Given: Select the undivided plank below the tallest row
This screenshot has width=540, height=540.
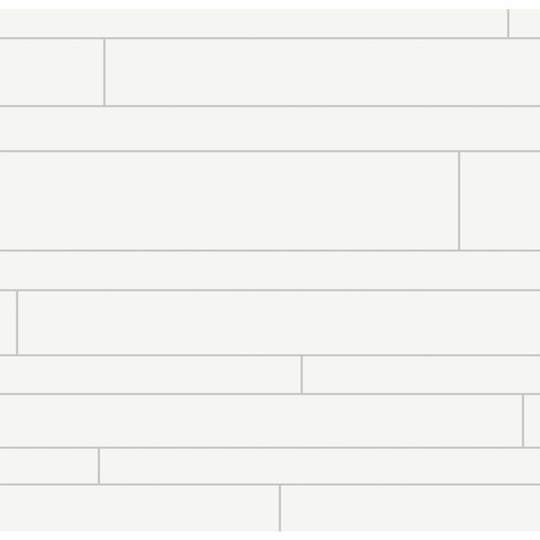Looking at the screenshot, I should [x=270, y=270].
